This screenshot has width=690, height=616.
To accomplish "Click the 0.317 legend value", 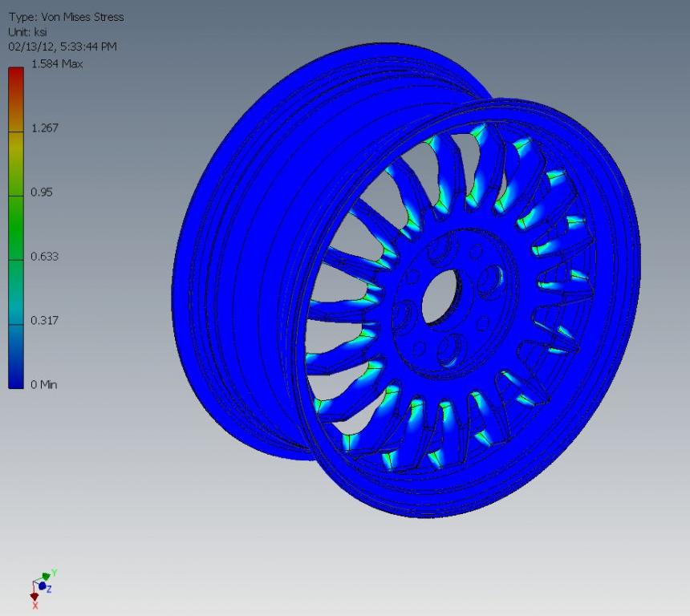I will [x=45, y=321].
